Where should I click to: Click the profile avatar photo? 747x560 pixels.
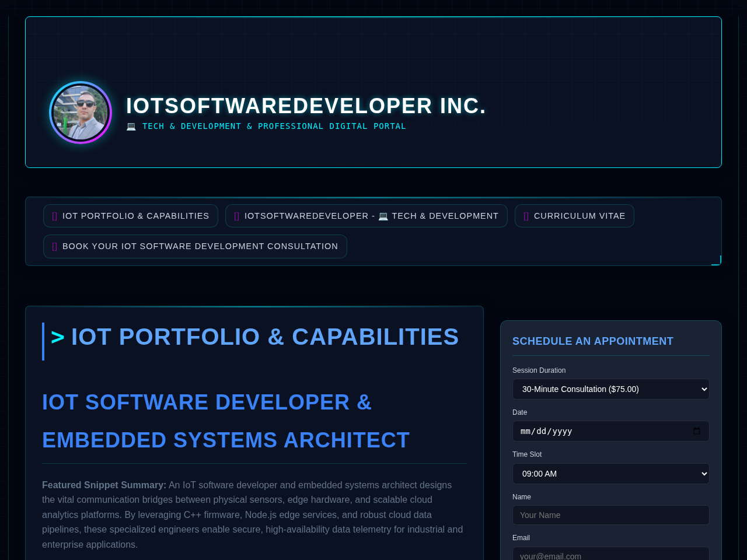pyautogui.click(x=81, y=113)
